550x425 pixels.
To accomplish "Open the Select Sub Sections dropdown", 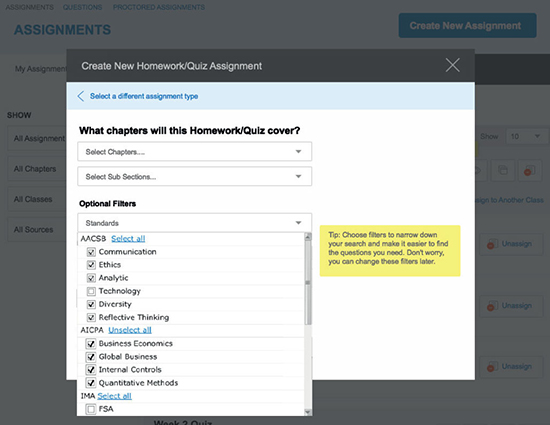I will (194, 176).
